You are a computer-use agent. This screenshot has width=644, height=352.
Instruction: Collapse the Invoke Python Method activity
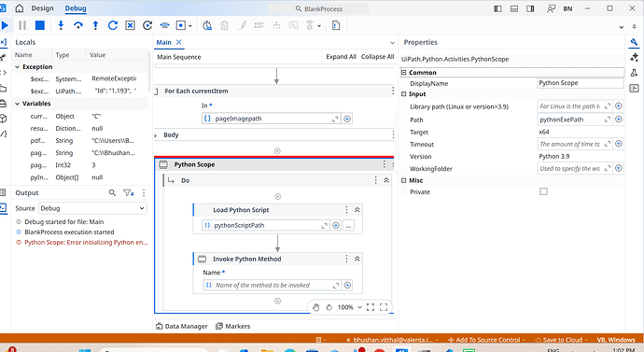[357, 259]
